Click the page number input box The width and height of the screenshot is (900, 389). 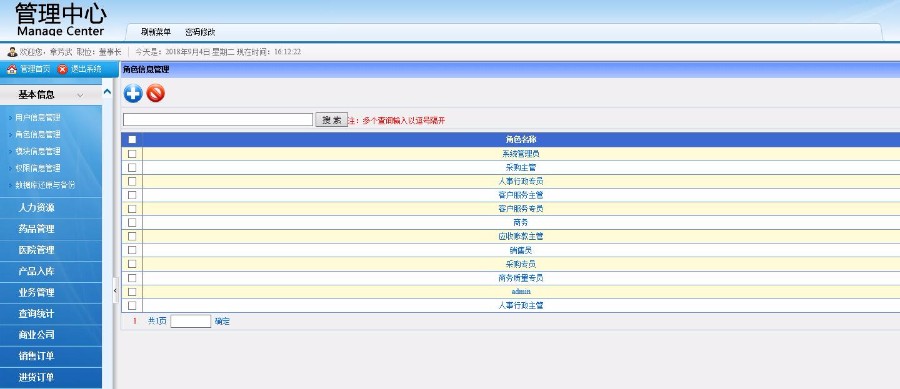point(191,321)
